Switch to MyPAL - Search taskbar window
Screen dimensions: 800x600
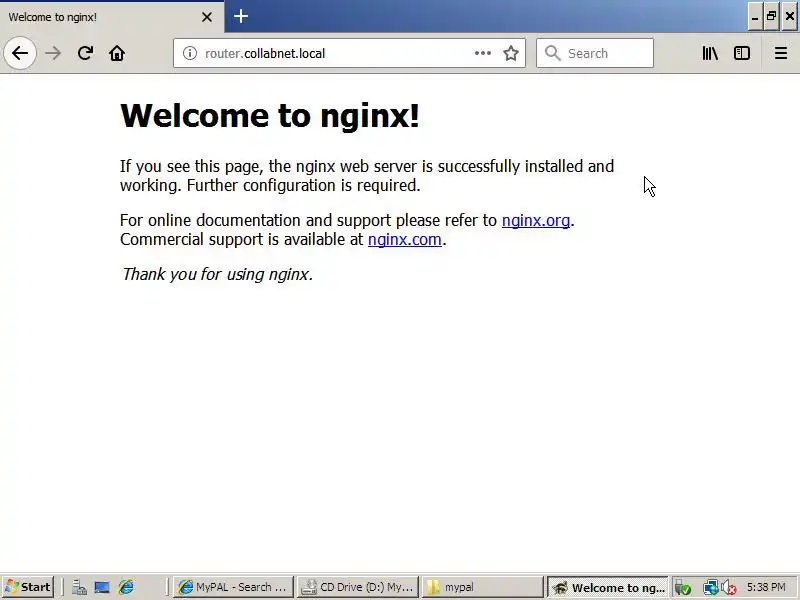pos(233,587)
